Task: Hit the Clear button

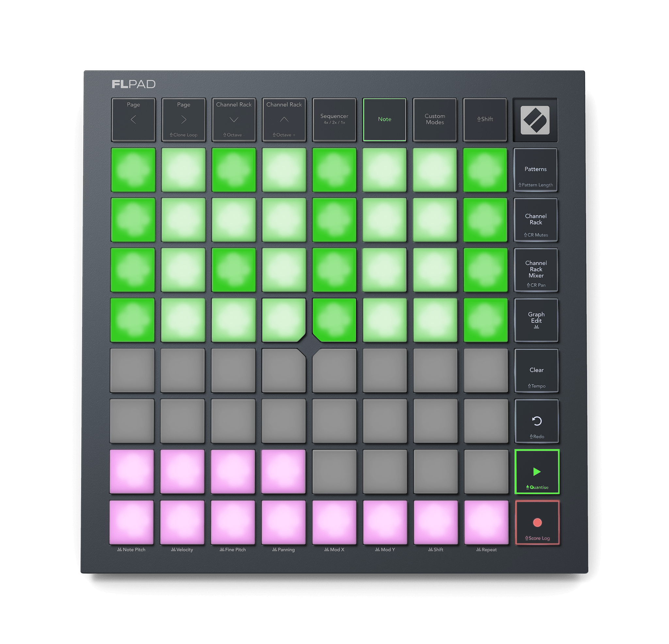Action: (537, 371)
